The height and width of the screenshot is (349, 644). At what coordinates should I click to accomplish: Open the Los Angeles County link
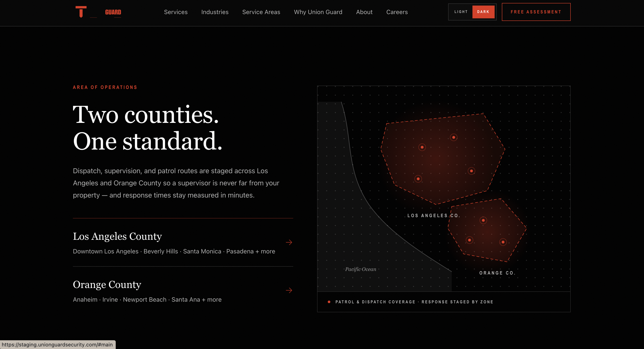pyautogui.click(x=117, y=236)
